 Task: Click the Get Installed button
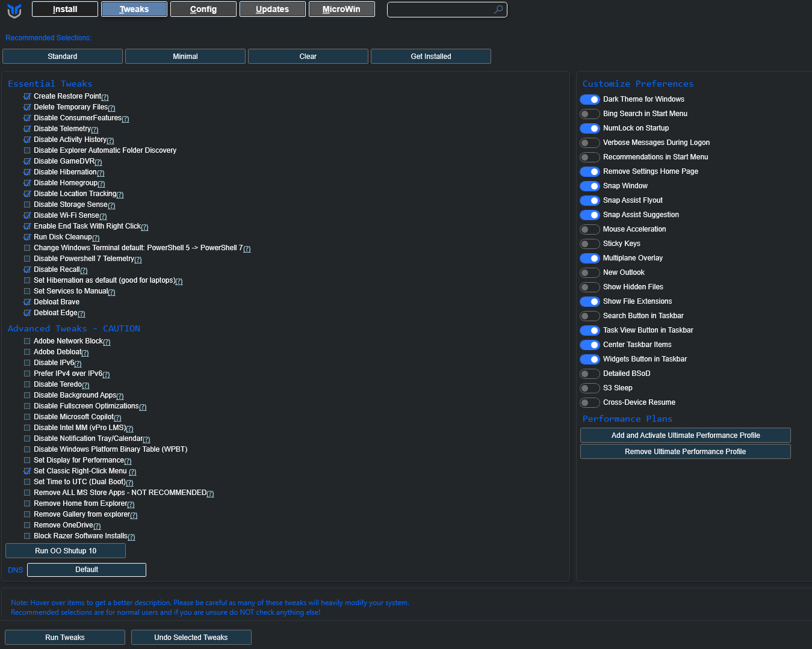[431, 57]
